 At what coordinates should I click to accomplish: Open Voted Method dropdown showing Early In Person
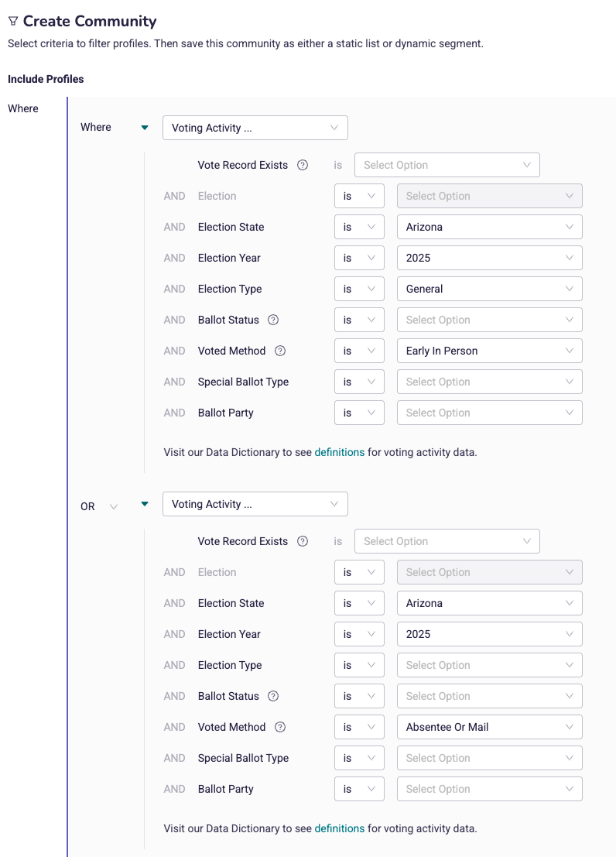click(490, 351)
